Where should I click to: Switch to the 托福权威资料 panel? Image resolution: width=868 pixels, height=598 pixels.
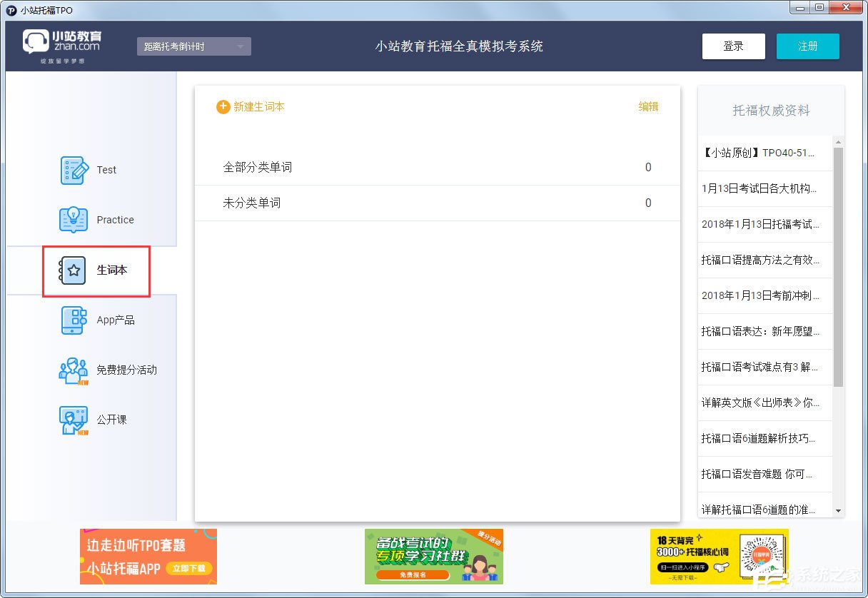(x=771, y=108)
